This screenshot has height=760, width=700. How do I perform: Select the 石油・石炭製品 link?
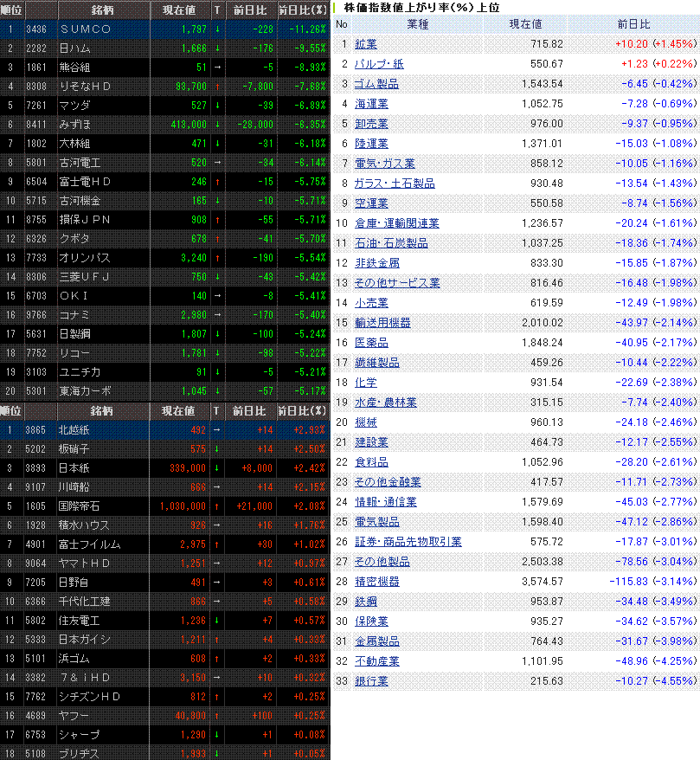click(x=391, y=243)
